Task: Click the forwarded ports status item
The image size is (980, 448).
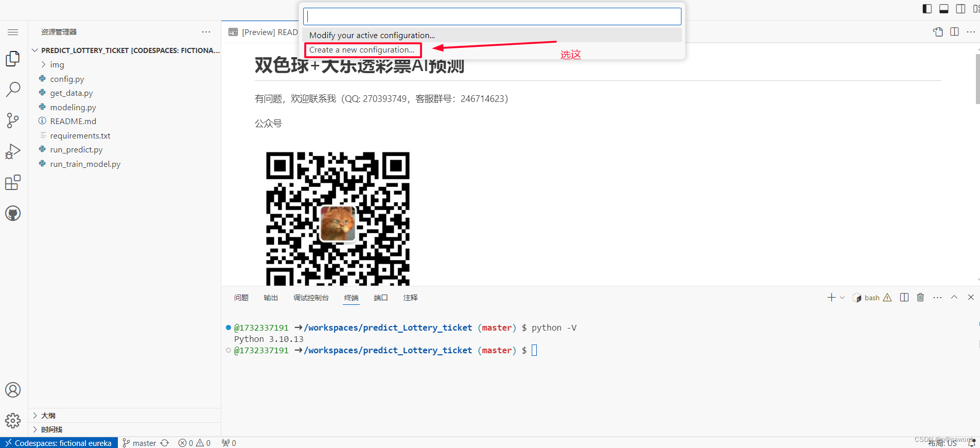Action: [229, 443]
